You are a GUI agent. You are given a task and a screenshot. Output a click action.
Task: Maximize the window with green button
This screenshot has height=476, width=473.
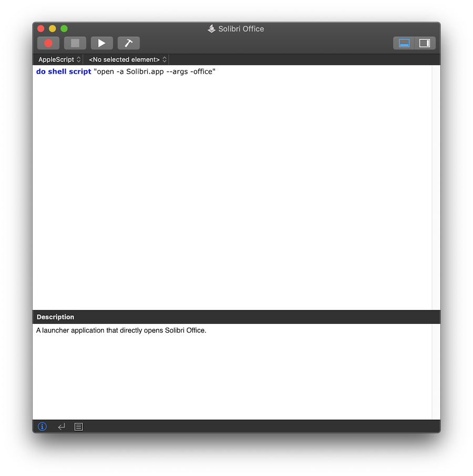pos(64,28)
